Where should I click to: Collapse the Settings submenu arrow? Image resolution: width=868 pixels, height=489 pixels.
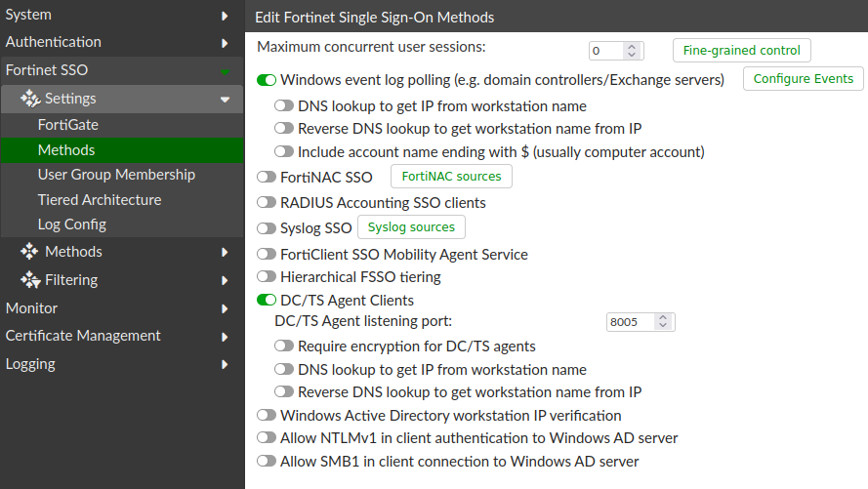[x=225, y=99]
